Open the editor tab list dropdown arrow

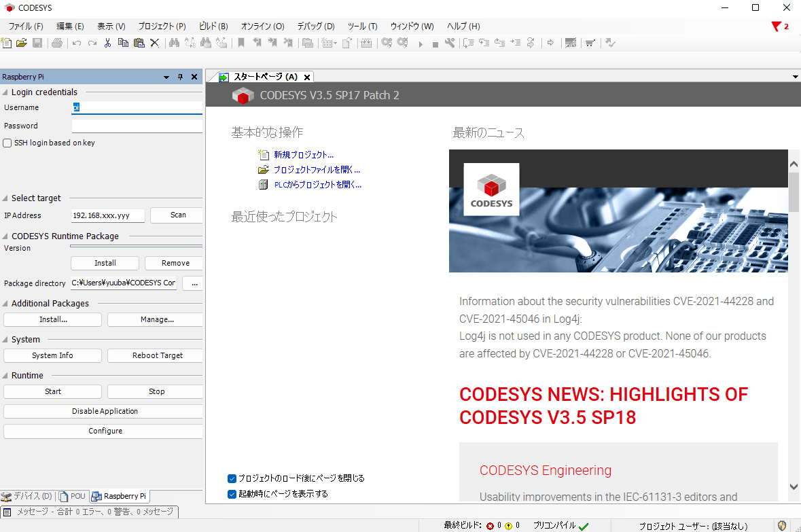[796, 77]
